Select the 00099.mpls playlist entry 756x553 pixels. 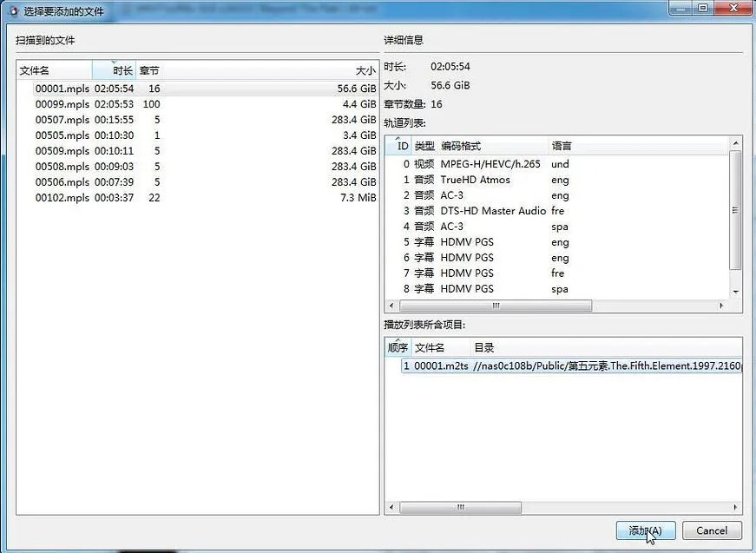point(62,104)
